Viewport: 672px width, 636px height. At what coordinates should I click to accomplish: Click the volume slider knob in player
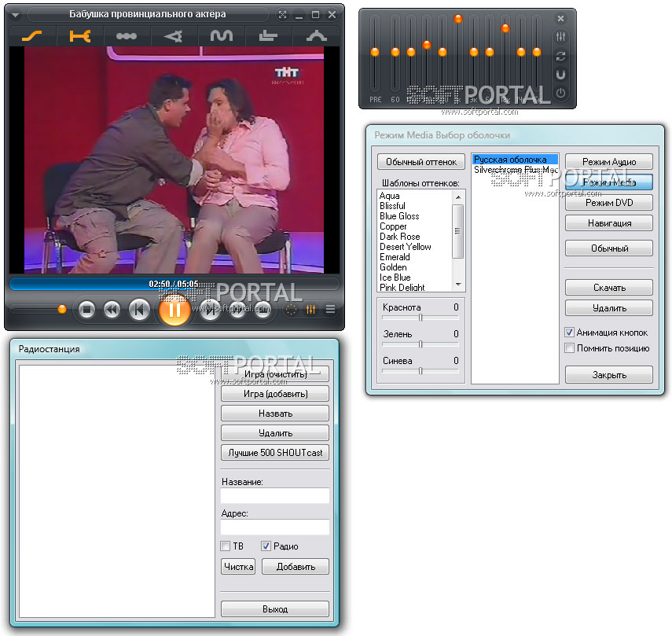point(62,309)
